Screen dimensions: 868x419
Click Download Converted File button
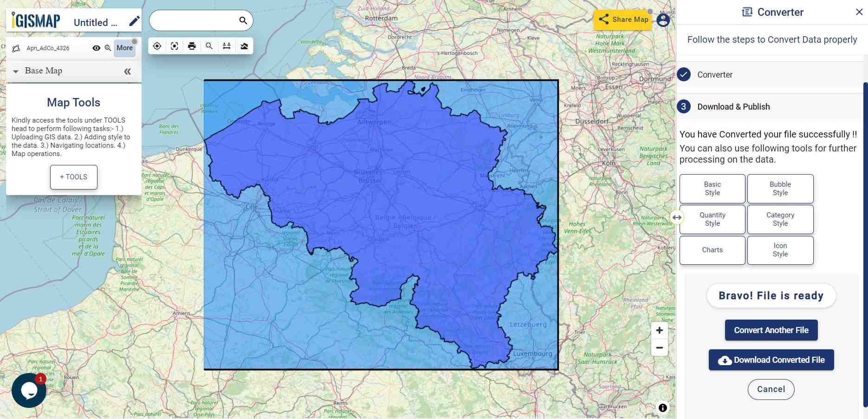771,360
